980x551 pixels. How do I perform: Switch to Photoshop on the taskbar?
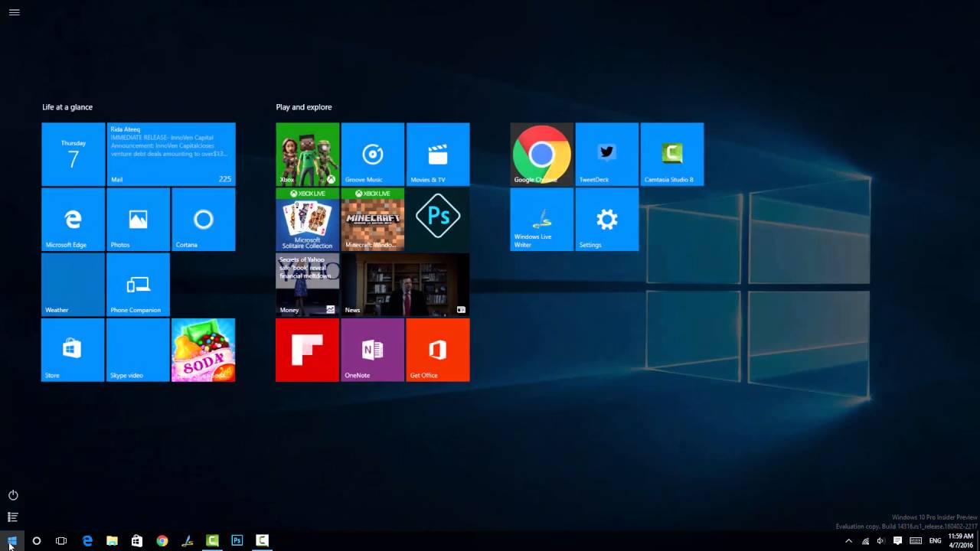coord(237,541)
